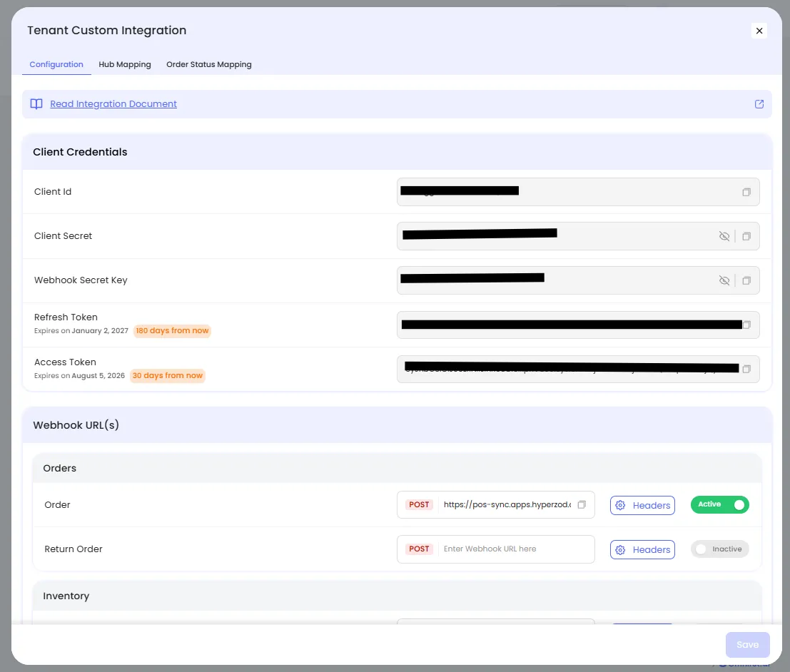Image resolution: width=790 pixels, height=672 pixels.
Task: Click the Client Id value field
Action: coord(578,192)
